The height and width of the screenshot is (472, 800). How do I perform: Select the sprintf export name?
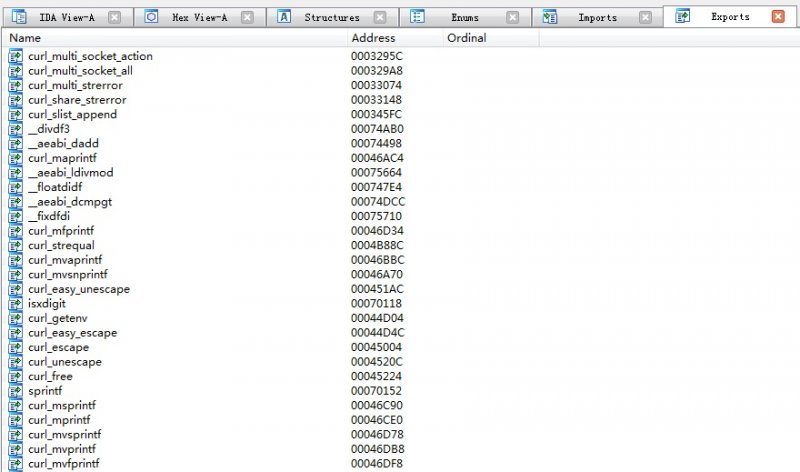click(45, 391)
